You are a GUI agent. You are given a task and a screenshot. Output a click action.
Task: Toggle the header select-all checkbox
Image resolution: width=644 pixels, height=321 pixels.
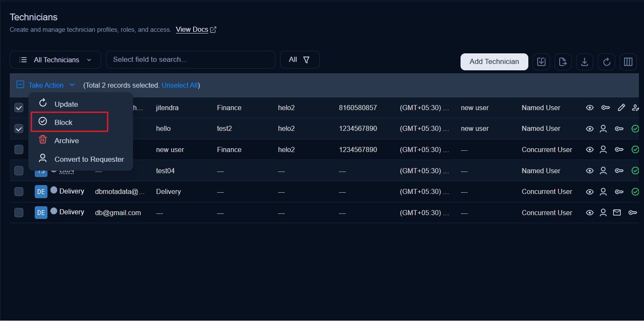click(20, 85)
